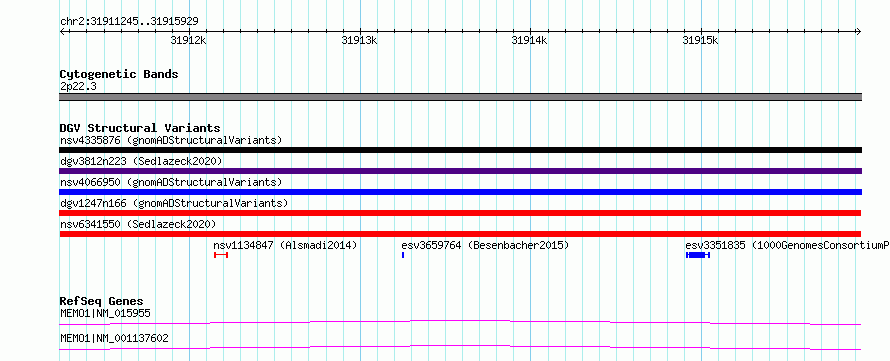
Task: Open nsv4066950 (gnomADStructuralVariants) label
Action: click(171, 182)
